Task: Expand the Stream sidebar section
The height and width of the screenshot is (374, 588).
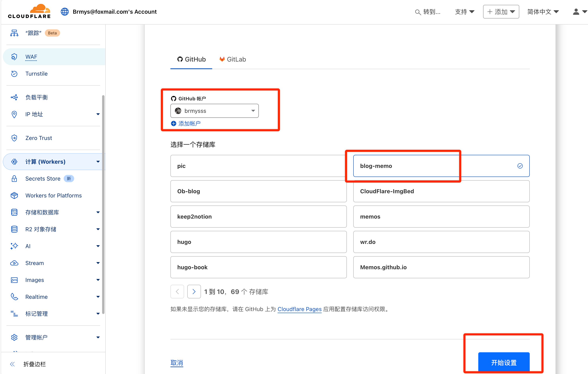Action: [x=98, y=263]
